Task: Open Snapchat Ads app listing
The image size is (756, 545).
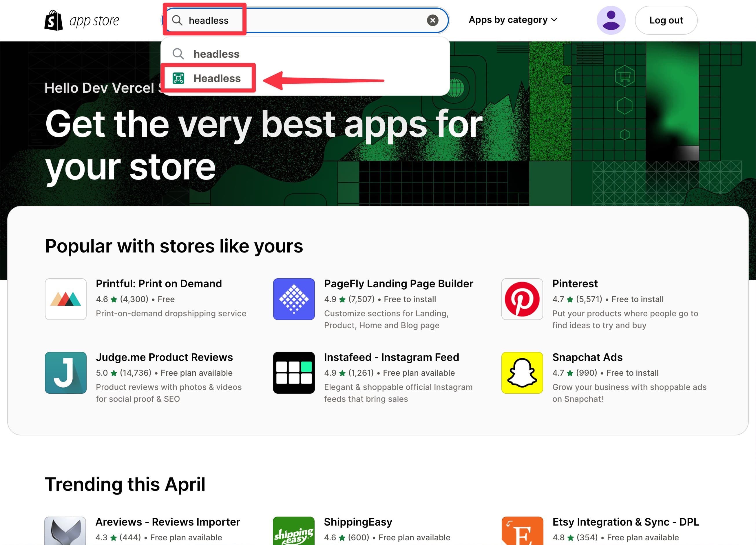Action: (x=587, y=357)
